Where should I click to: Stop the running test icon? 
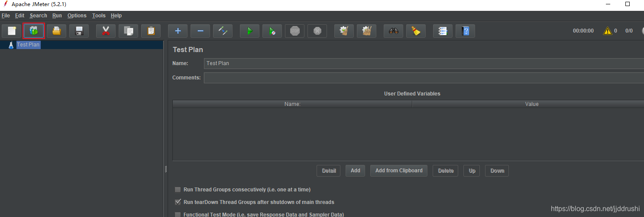[294, 31]
